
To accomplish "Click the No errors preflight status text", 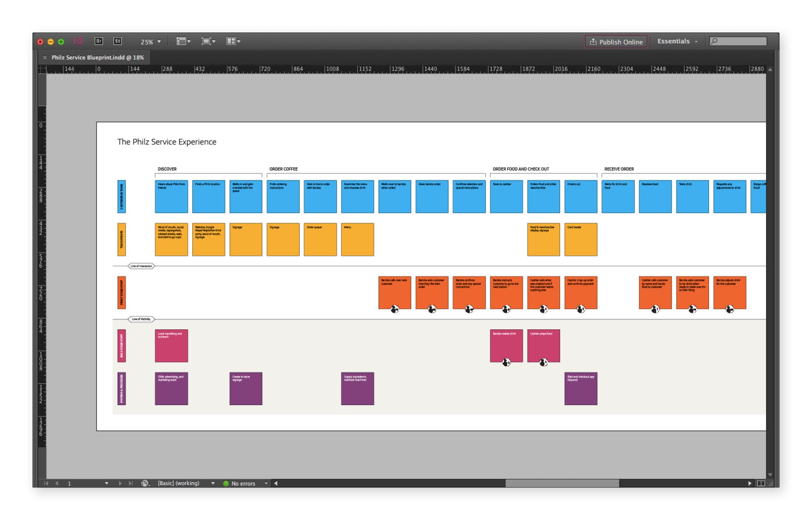I will click(243, 484).
